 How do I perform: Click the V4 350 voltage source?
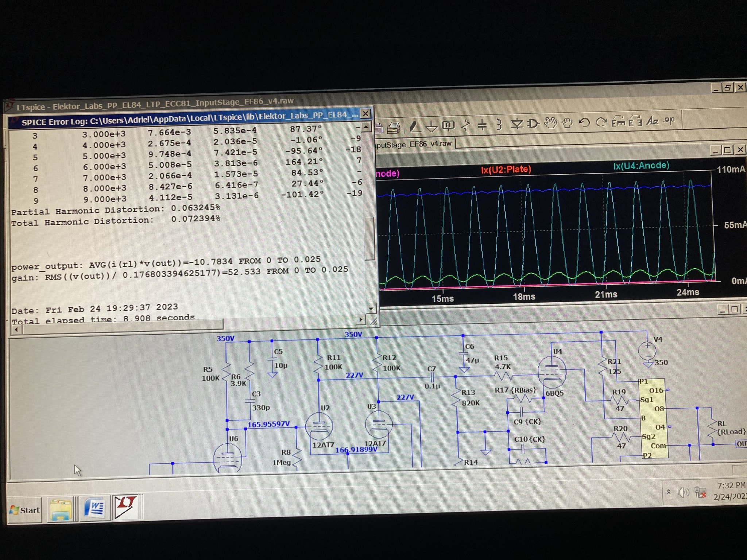tap(647, 351)
